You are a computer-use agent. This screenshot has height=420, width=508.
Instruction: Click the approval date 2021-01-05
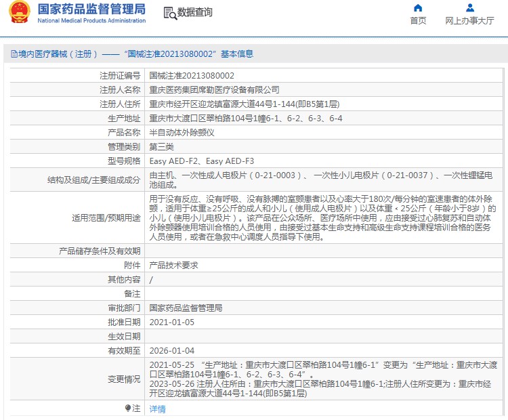(171, 322)
